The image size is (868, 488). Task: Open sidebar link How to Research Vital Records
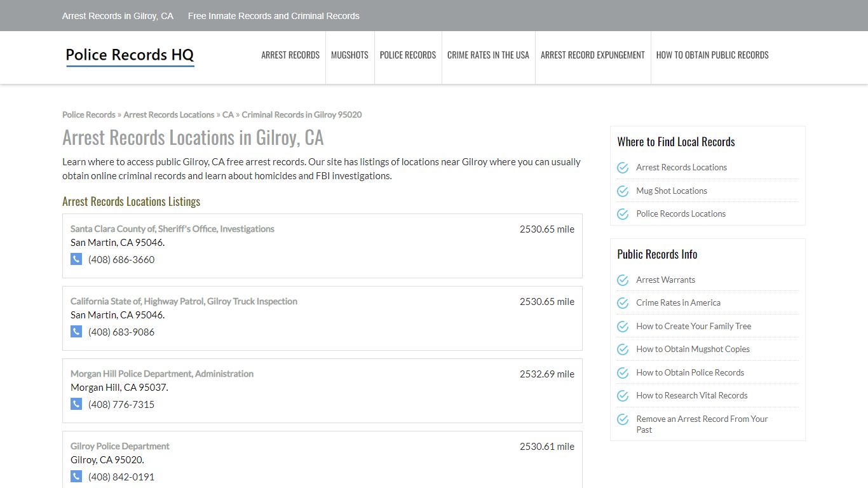691,395
